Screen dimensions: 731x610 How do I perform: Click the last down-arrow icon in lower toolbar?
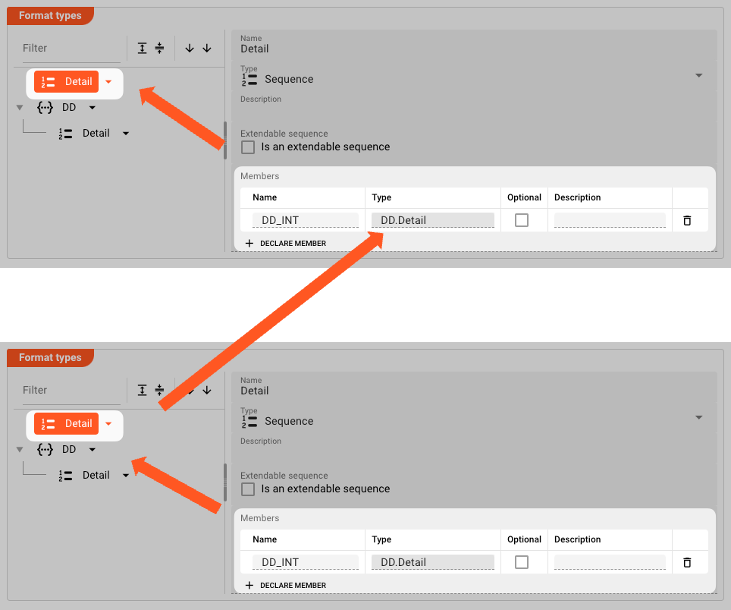click(207, 390)
